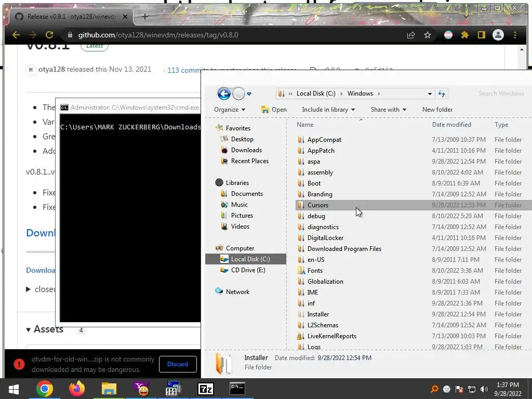
Task: Select the AppCompat folder
Action: click(324, 139)
